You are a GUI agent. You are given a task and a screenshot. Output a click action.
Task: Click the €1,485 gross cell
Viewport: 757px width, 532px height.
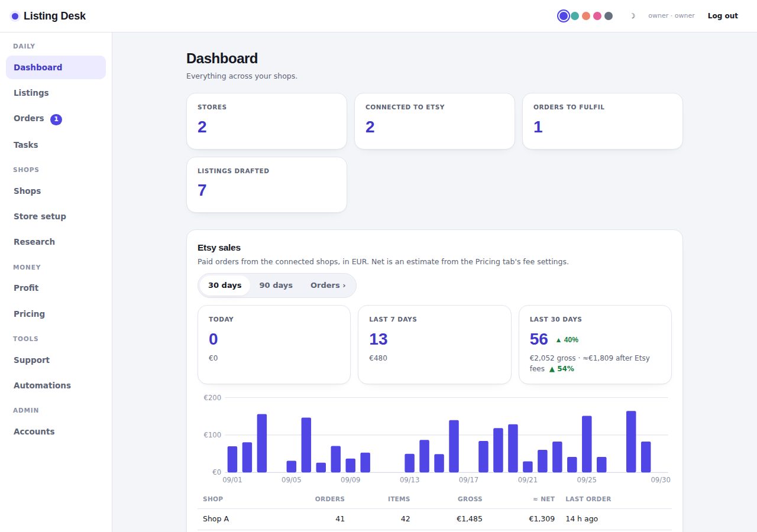(x=469, y=519)
